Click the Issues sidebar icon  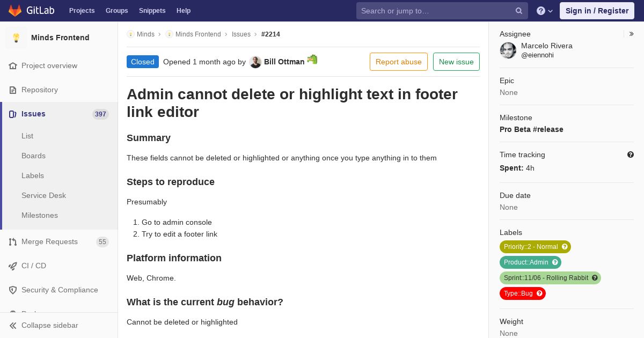13,114
